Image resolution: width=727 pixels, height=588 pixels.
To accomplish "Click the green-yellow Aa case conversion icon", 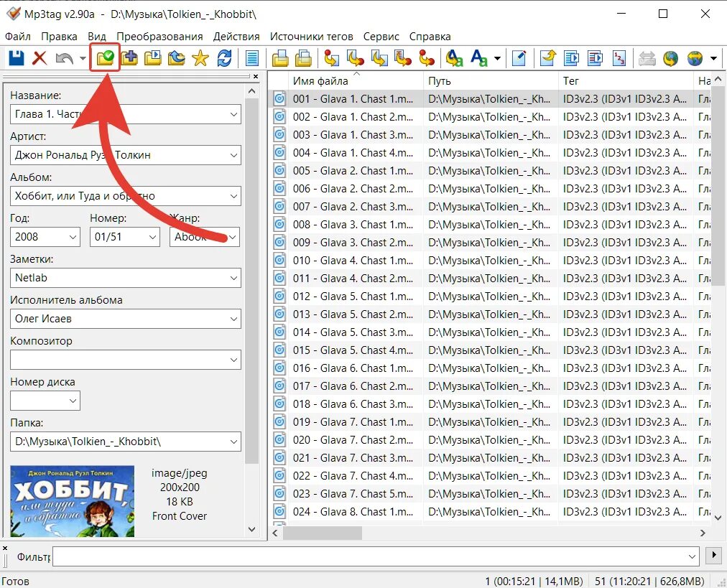I will click(454, 58).
